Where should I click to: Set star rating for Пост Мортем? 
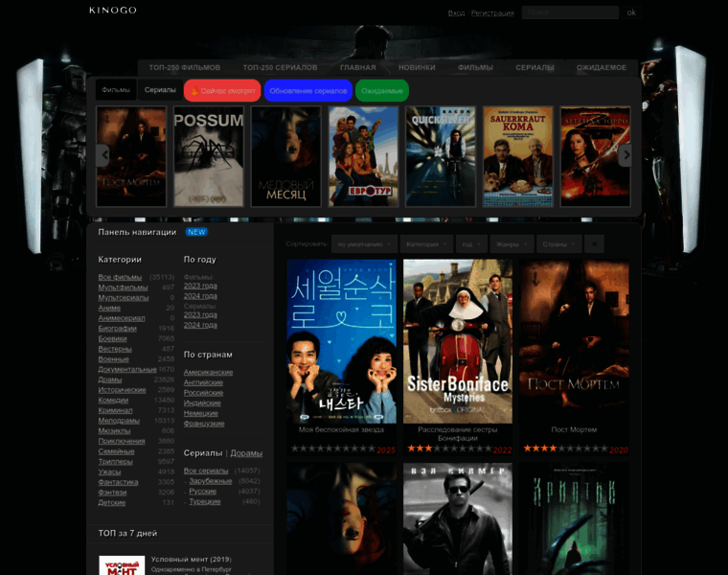click(565, 448)
